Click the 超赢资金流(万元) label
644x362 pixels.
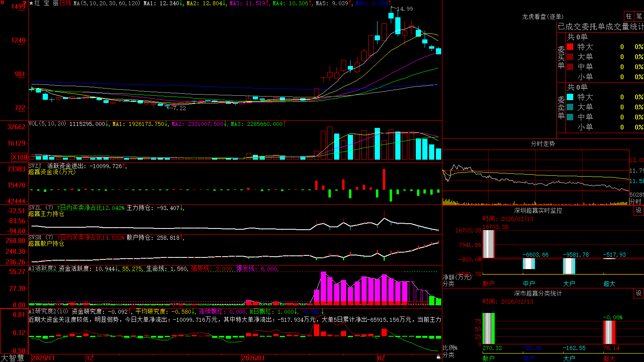point(52,172)
